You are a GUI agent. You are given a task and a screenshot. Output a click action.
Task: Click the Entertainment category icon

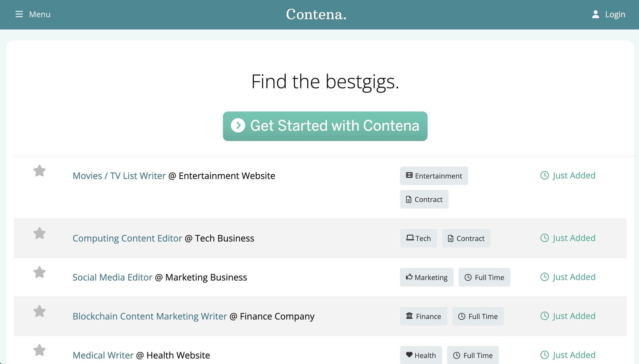tap(409, 176)
